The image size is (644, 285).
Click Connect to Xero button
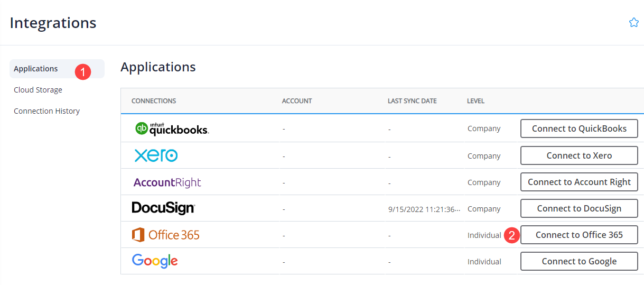[x=579, y=155]
